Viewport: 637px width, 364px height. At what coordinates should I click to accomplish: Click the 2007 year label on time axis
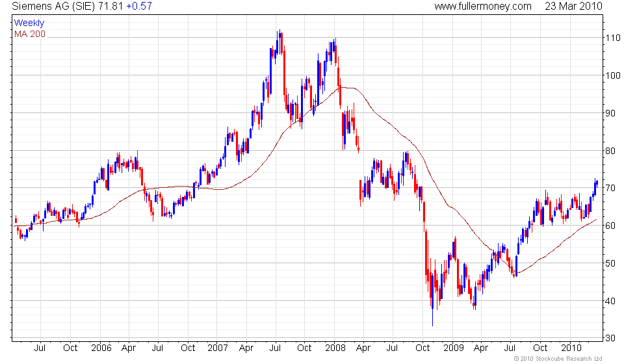coord(218,348)
